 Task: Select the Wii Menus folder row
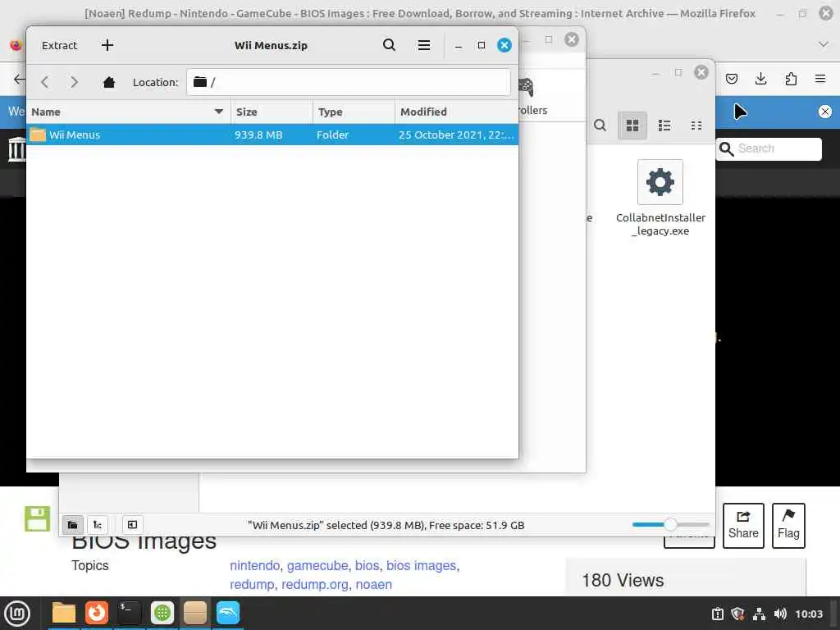pyautogui.click(x=272, y=135)
